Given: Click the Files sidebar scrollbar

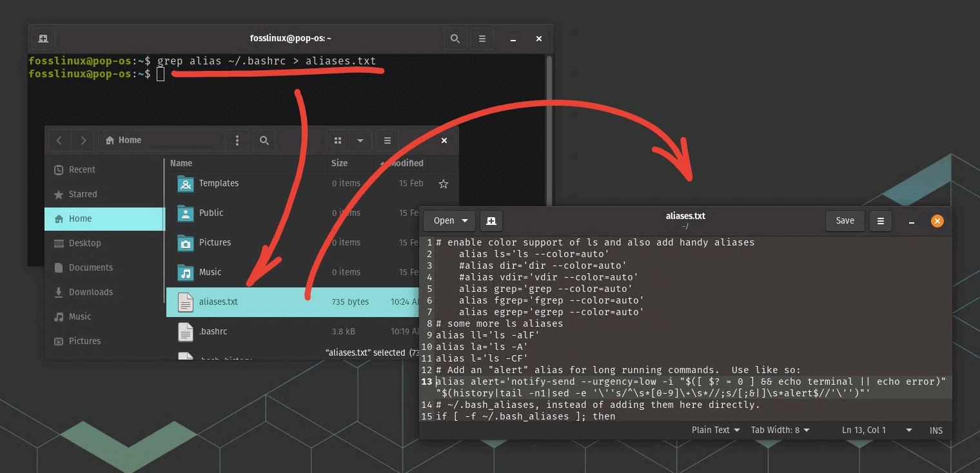Looking at the screenshot, I should (164, 230).
